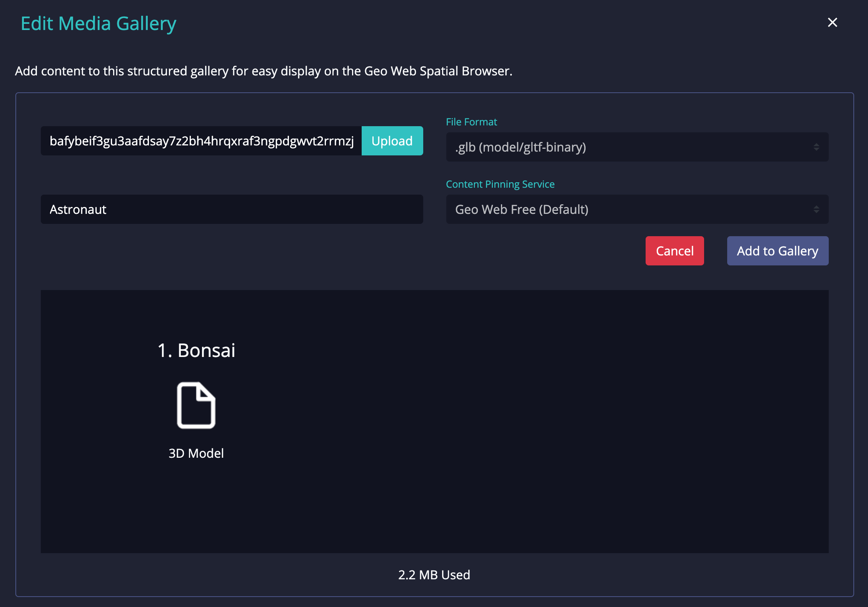Click Add to Gallery

[x=777, y=251]
